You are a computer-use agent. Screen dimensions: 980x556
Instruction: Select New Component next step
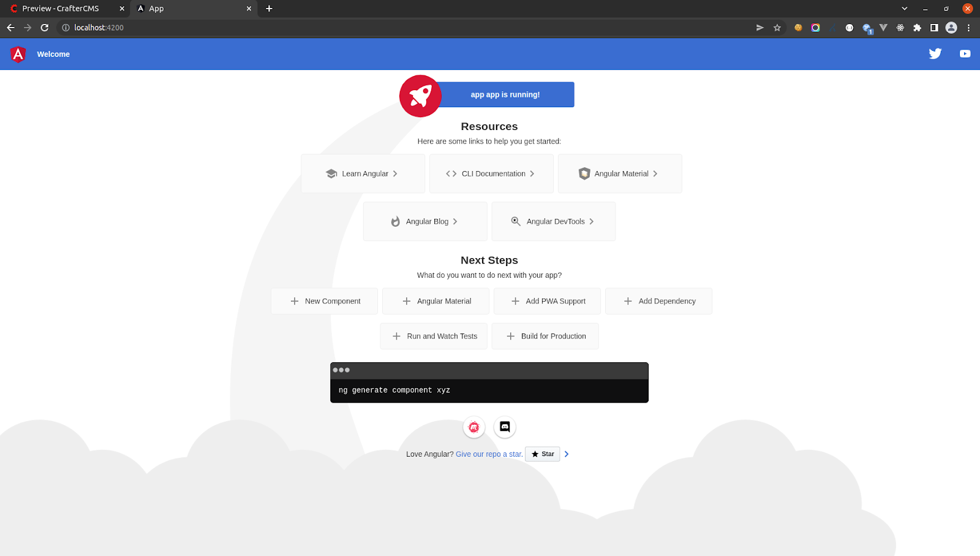(325, 301)
